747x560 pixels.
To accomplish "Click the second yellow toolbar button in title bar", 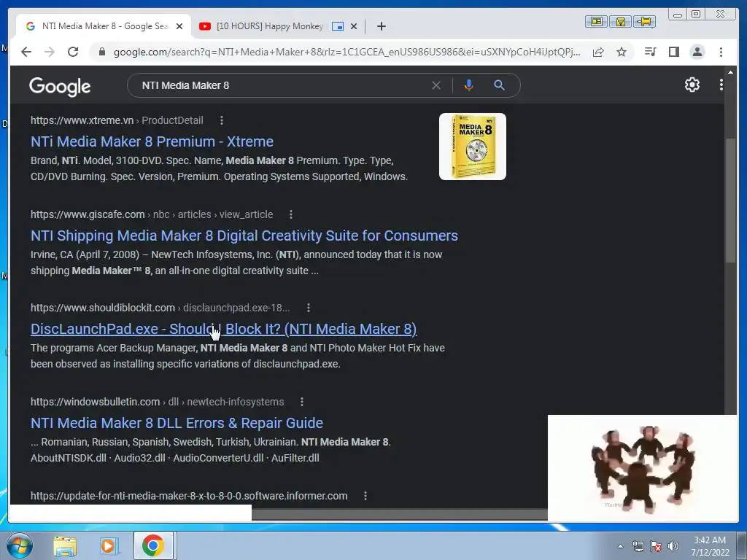I will (x=620, y=21).
